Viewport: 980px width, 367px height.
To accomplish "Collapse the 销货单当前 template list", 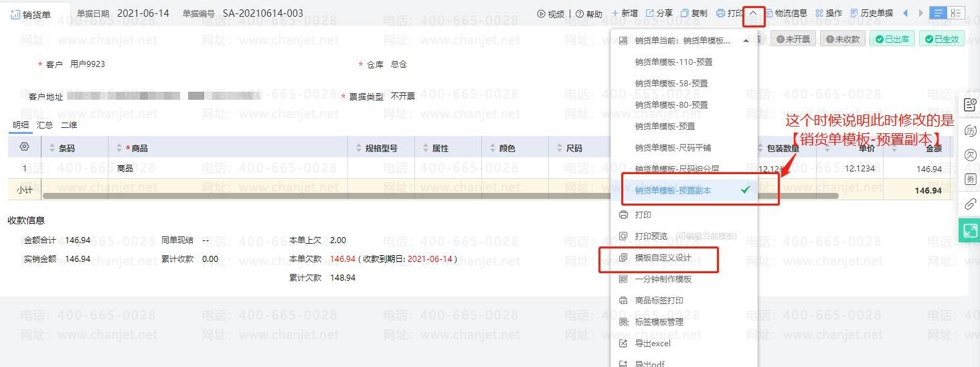I will pos(746,41).
